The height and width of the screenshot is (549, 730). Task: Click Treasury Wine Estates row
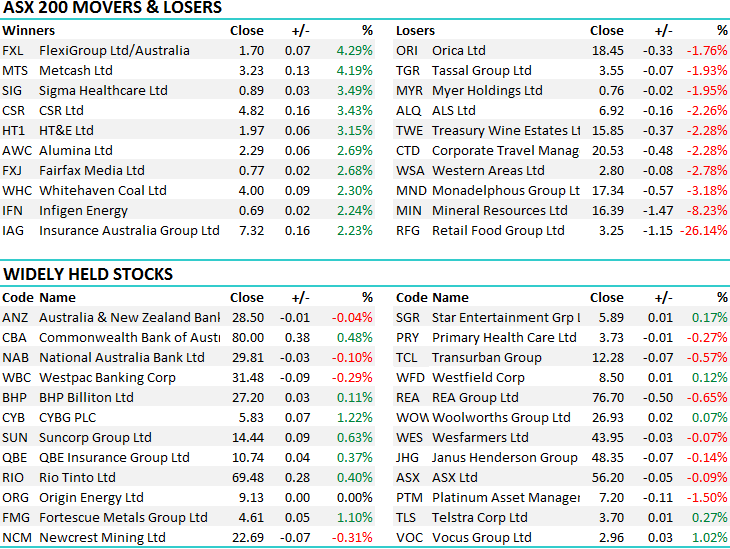click(561, 130)
